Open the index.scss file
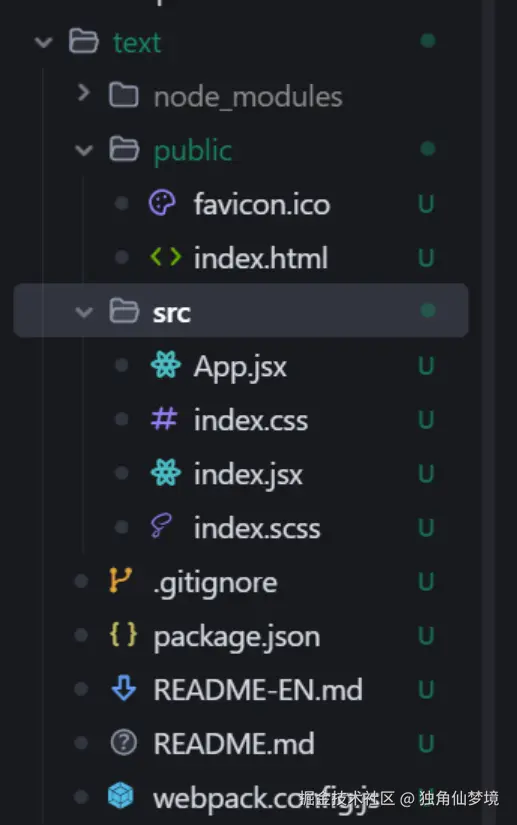 (257, 528)
